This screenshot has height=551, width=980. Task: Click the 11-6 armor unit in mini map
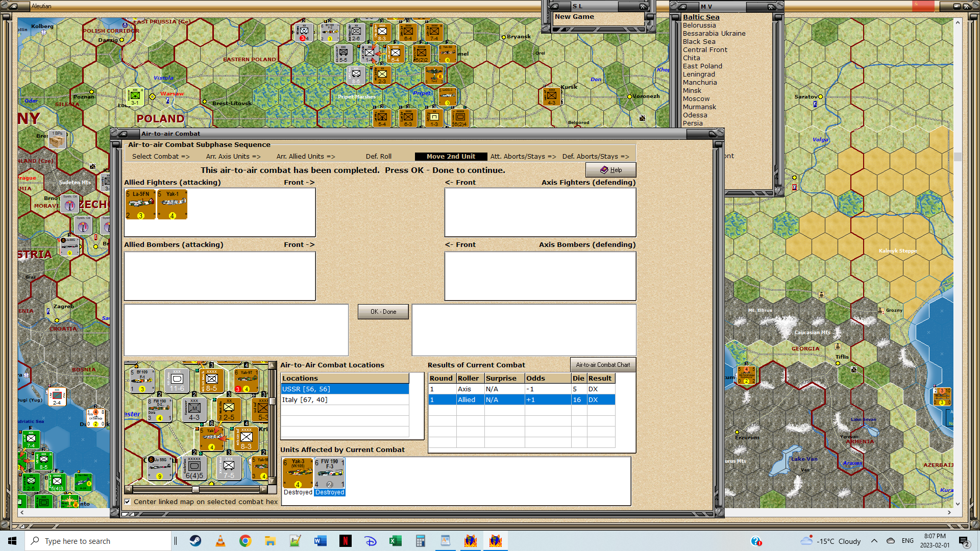[177, 381]
